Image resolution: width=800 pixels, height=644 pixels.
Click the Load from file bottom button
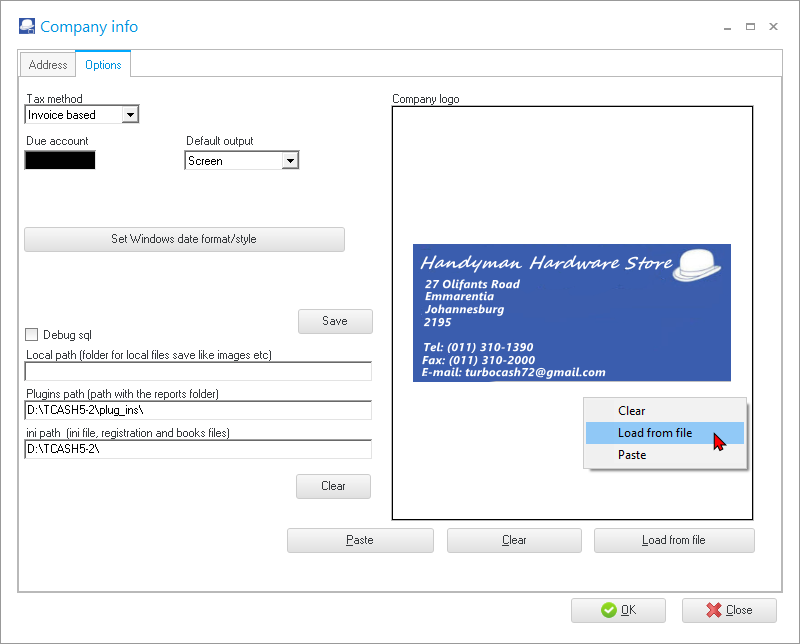pos(673,540)
